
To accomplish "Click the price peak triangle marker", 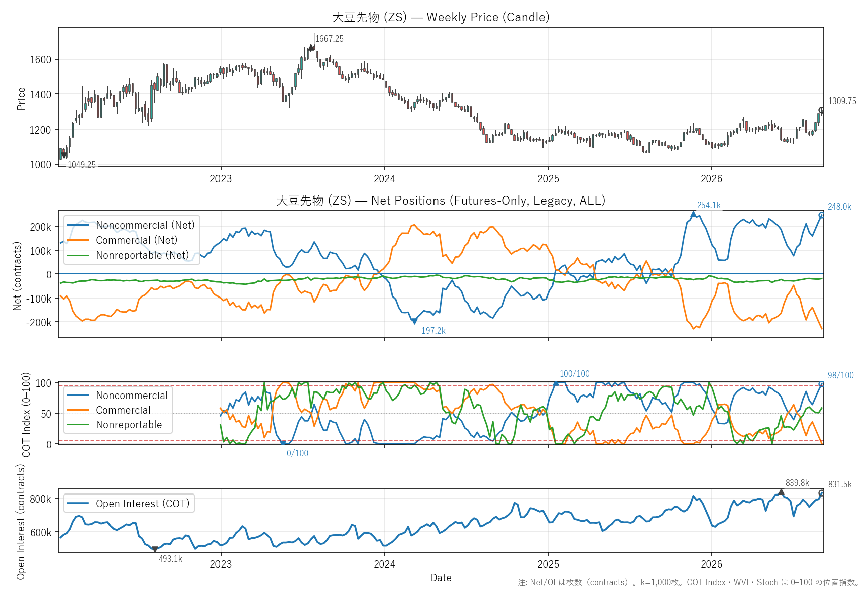I will click(311, 48).
